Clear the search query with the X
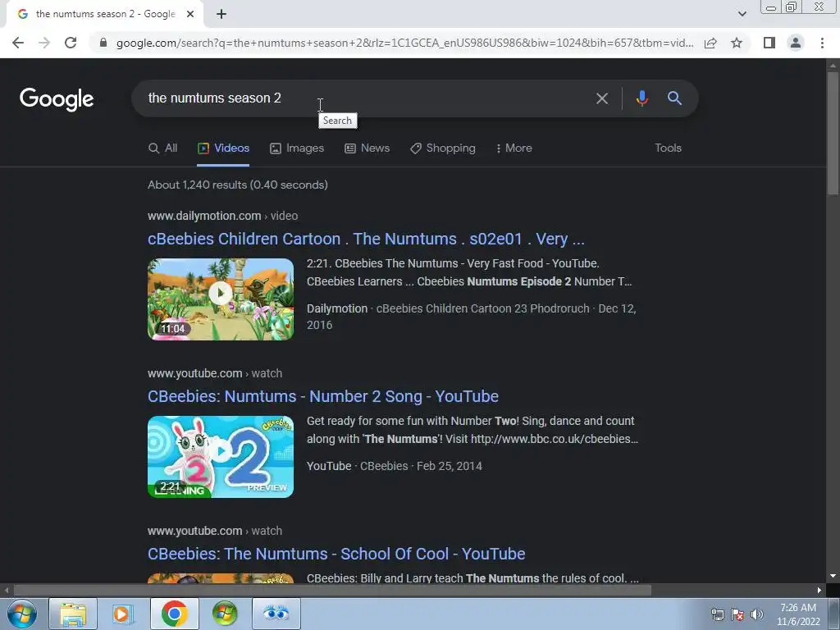The width and height of the screenshot is (840, 630). click(602, 98)
